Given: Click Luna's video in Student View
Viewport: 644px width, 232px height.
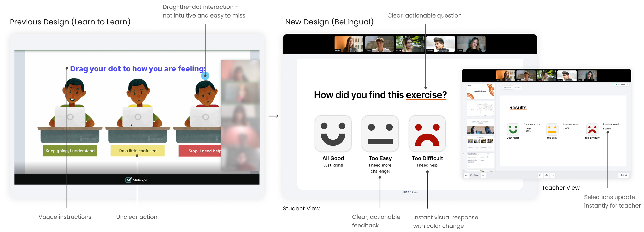Looking at the screenshot, I should click(471, 44).
